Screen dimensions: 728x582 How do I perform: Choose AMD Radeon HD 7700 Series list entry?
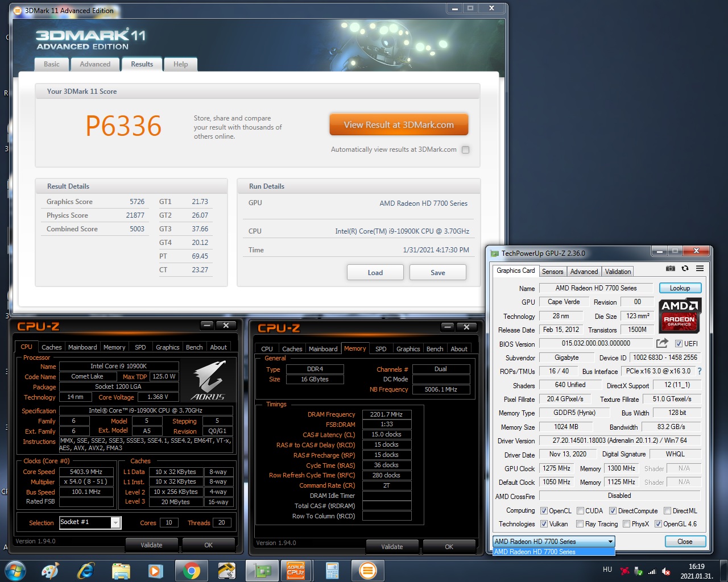click(x=553, y=552)
